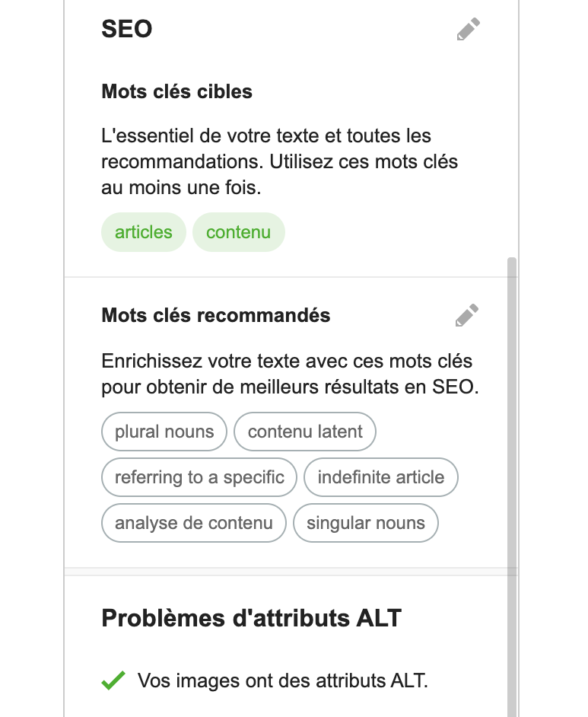
Task: Tap the 'analyse de contenu' keyword chip
Action: coord(194,523)
